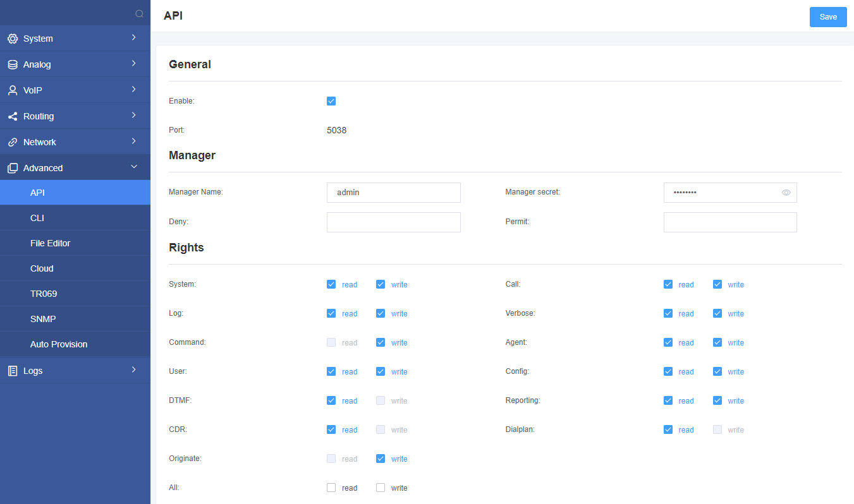The width and height of the screenshot is (854, 504).
Task: Click the Manager secret password field
Action: click(730, 193)
